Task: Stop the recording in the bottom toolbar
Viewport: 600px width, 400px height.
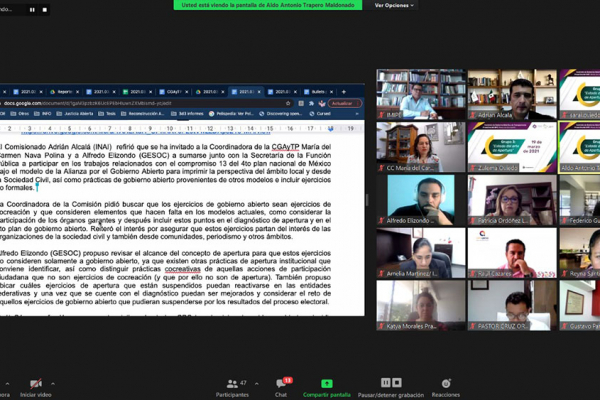Action: (397, 382)
